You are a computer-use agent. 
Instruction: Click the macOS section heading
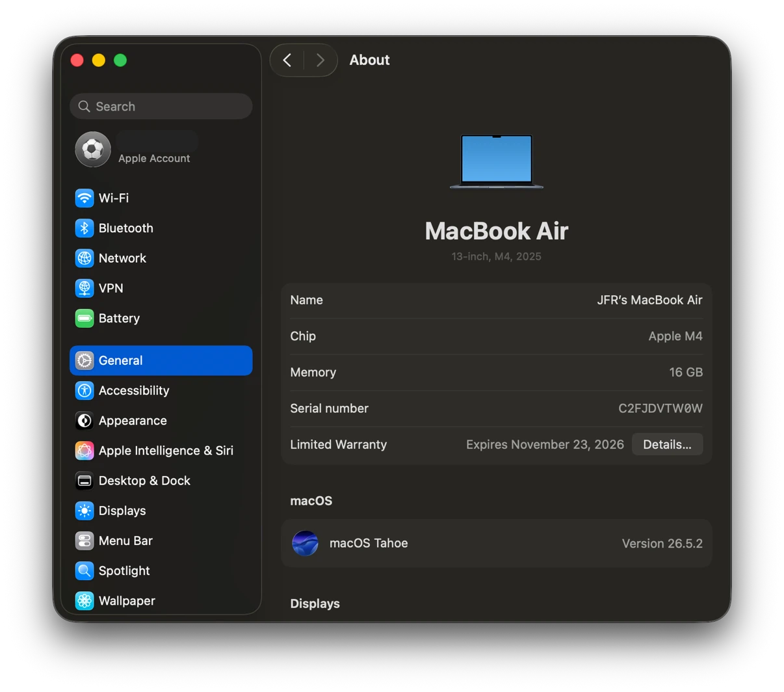[x=311, y=501]
